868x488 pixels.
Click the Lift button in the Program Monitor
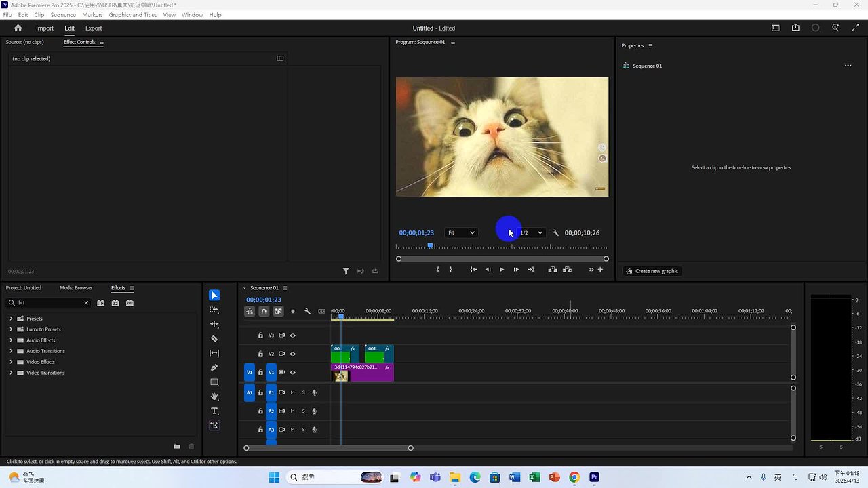pyautogui.click(x=552, y=269)
